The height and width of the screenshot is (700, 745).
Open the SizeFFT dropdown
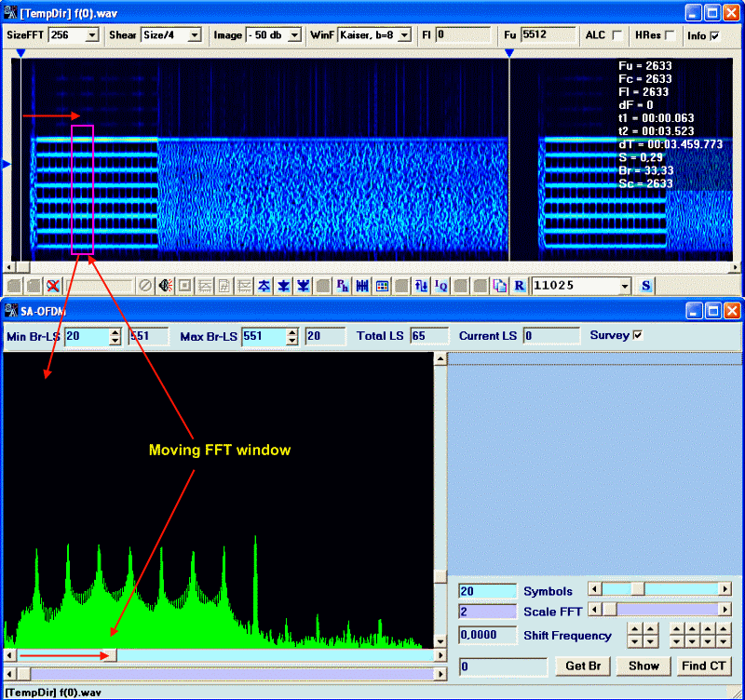coord(91,35)
